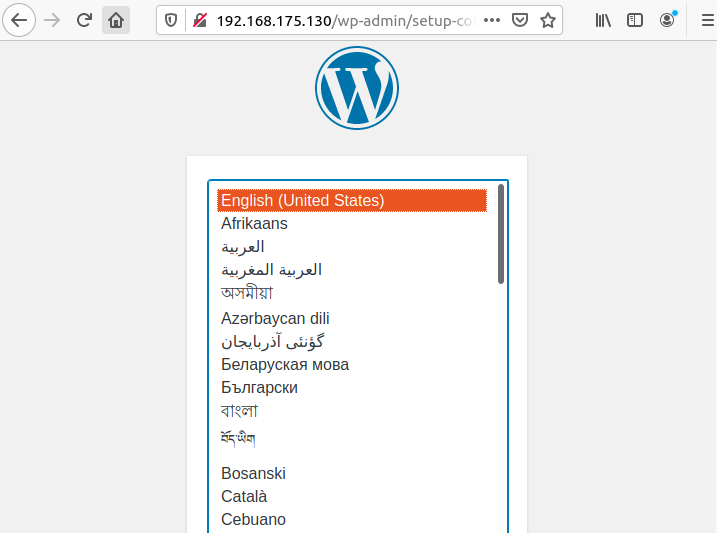Select English (United States) language

(352, 200)
